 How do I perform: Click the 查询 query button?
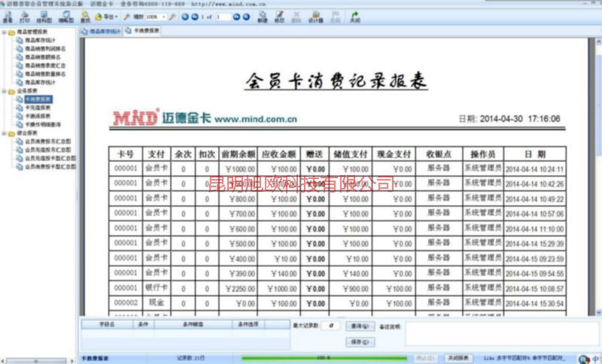pyautogui.click(x=360, y=326)
